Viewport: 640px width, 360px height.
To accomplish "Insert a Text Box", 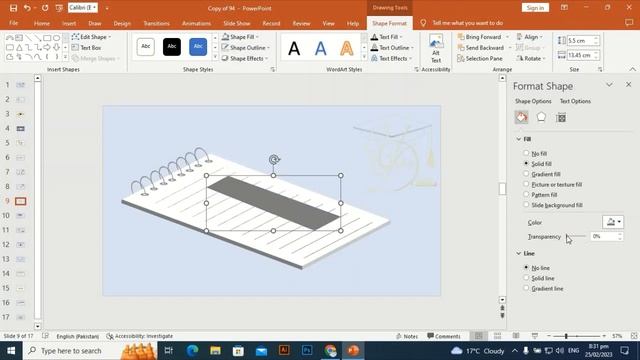I will [86, 48].
